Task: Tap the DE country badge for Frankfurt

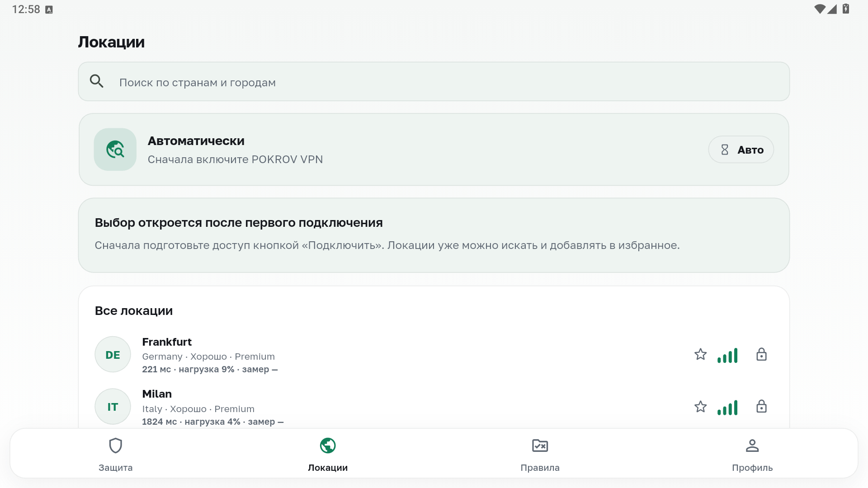Action: click(113, 355)
